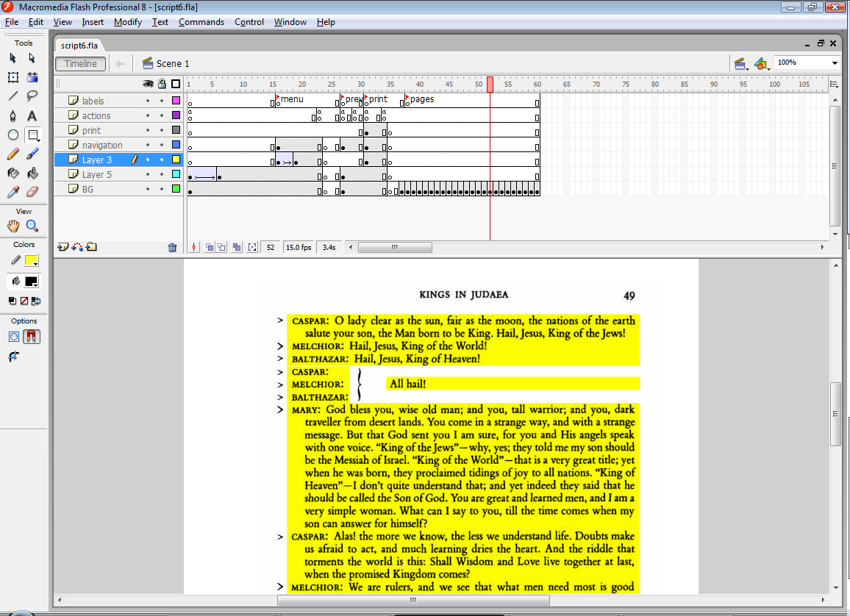This screenshot has height=616, width=850.
Task: Click the Center Frame button
Action: 194,248
